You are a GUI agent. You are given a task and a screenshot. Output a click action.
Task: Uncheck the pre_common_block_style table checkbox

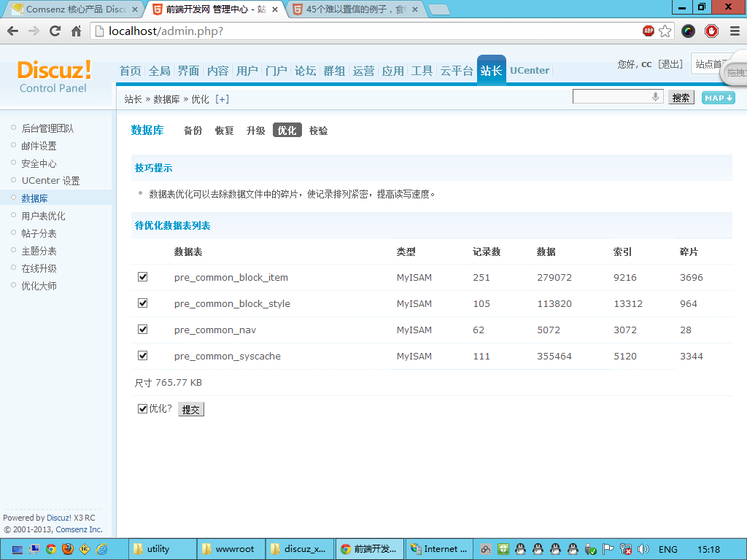[142, 303]
